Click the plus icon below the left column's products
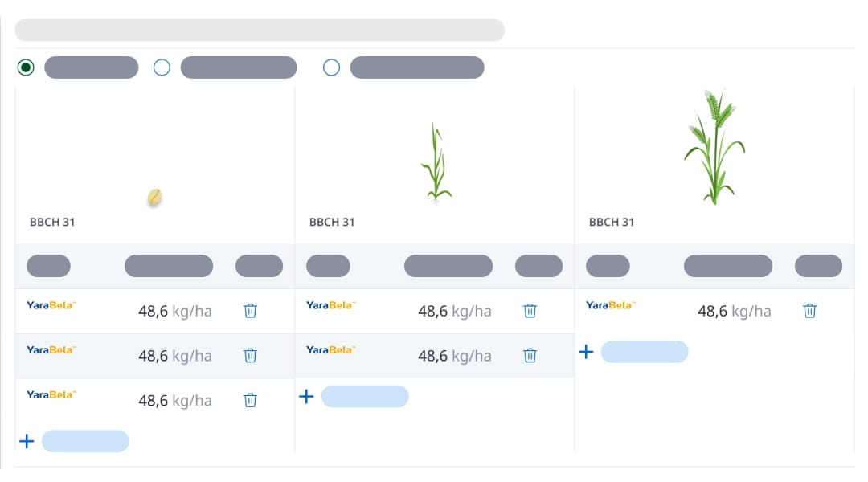This screenshot has width=868, height=482. (27, 440)
